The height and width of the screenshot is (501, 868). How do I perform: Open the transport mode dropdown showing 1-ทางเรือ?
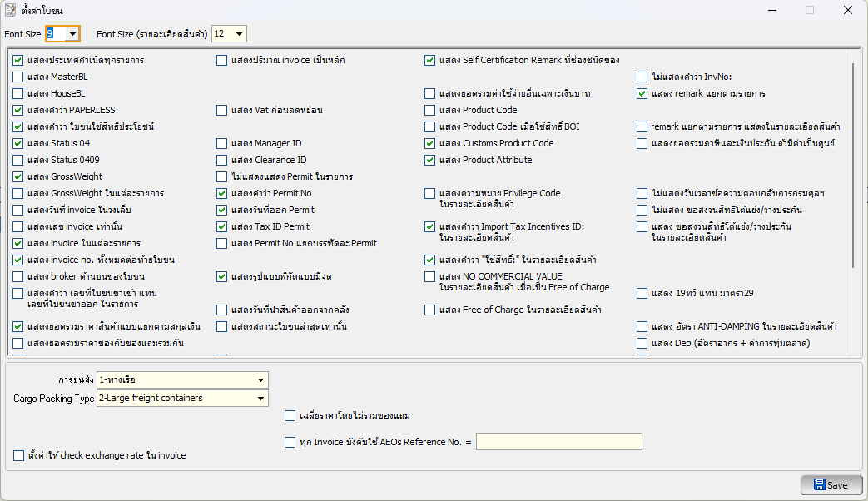pyautogui.click(x=260, y=380)
